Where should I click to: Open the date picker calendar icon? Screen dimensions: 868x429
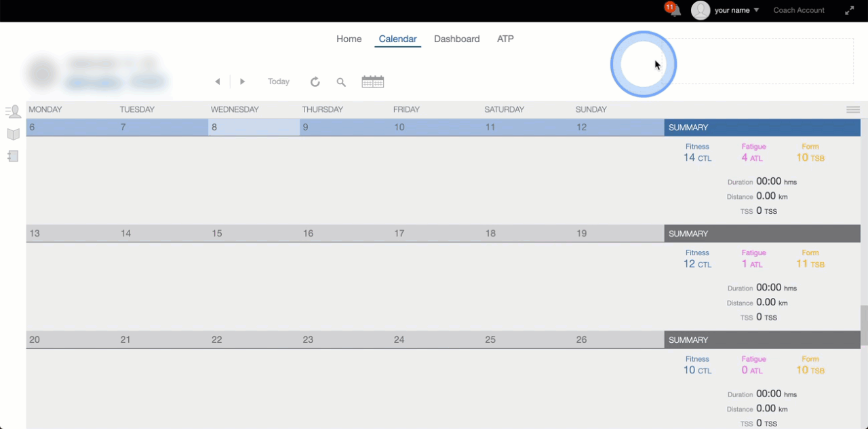tap(372, 81)
